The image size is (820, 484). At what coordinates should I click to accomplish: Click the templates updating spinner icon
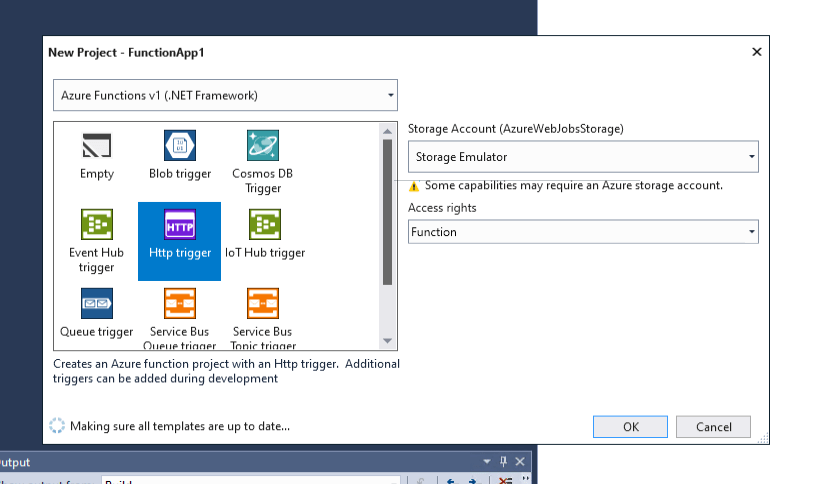tap(57, 425)
